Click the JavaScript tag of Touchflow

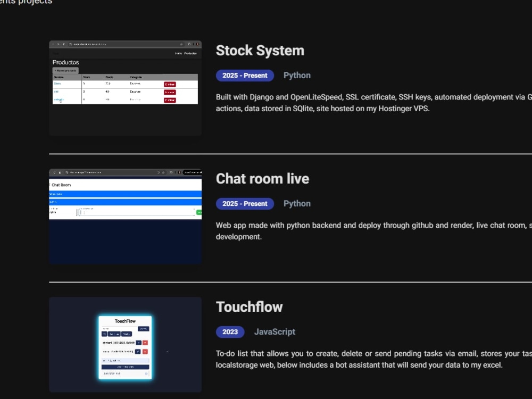275,332
